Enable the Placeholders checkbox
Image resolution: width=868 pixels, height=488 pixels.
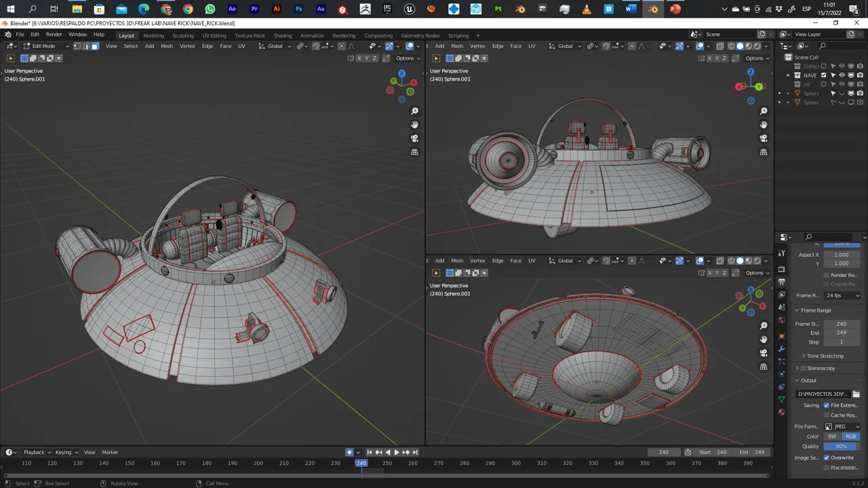(x=826, y=467)
